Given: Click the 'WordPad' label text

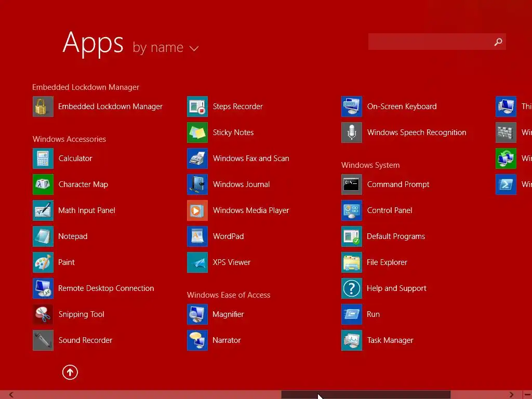Looking at the screenshot, I should click(229, 236).
